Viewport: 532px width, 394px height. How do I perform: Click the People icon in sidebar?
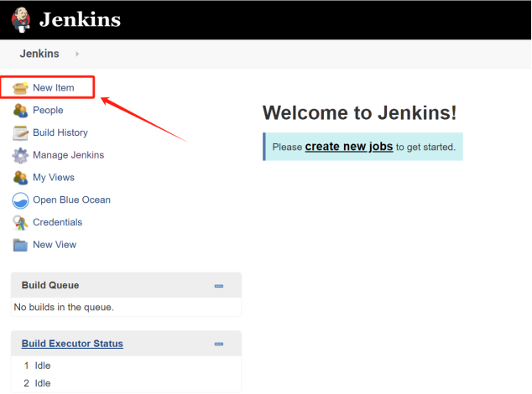pyautogui.click(x=20, y=111)
